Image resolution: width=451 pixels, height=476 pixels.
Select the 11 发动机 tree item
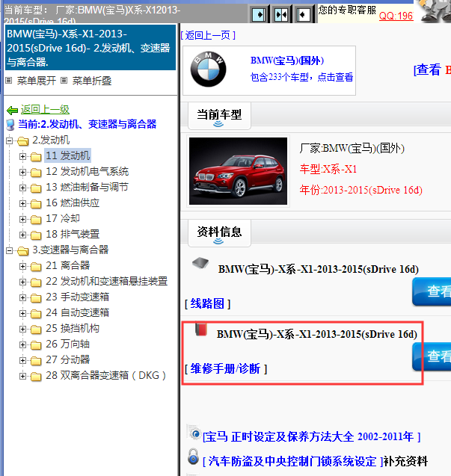coord(67,155)
